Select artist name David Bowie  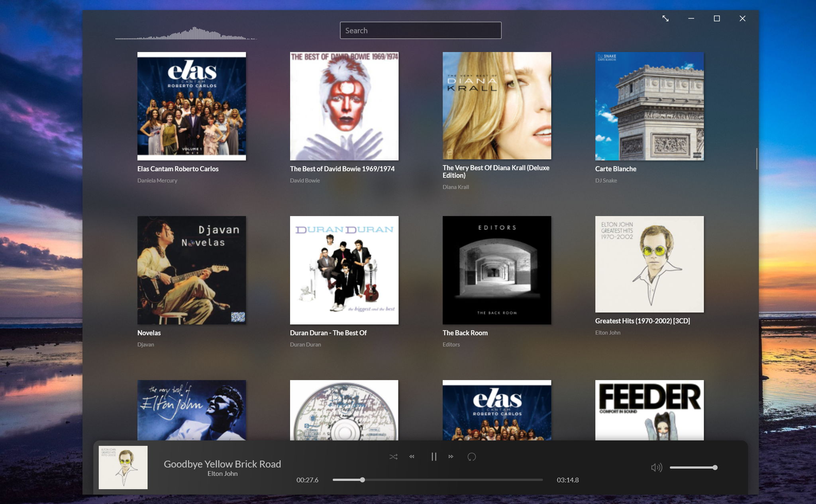(305, 180)
